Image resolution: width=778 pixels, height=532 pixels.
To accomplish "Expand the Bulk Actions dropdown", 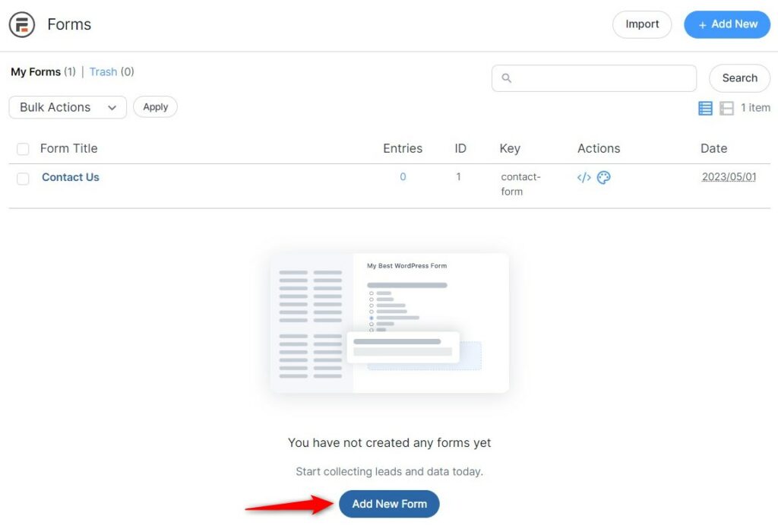I will [x=68, y=107].
